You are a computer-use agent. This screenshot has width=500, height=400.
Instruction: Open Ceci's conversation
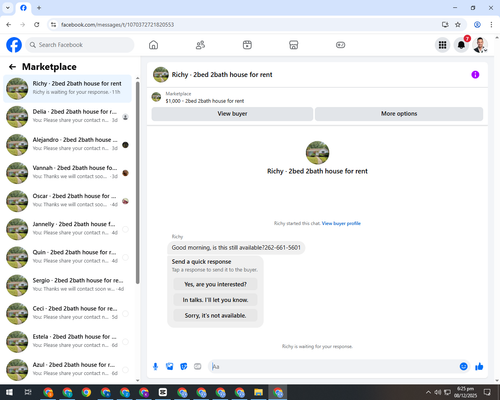pos(67,313)
